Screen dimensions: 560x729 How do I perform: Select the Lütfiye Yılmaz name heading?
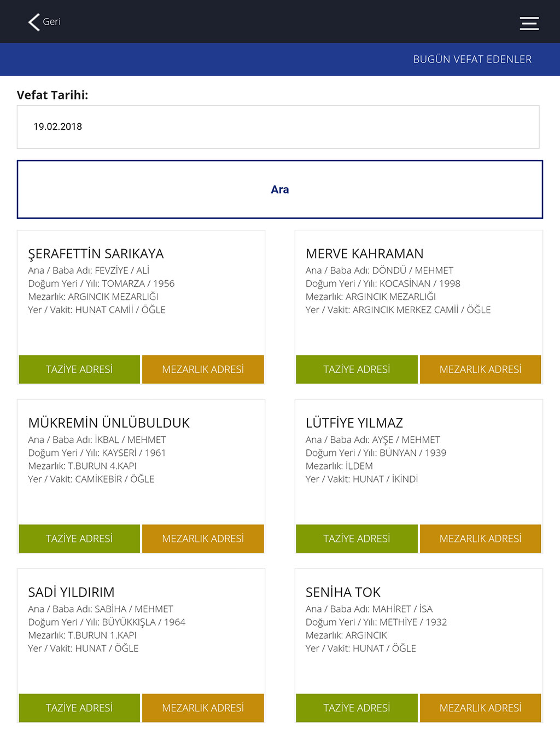354,423
